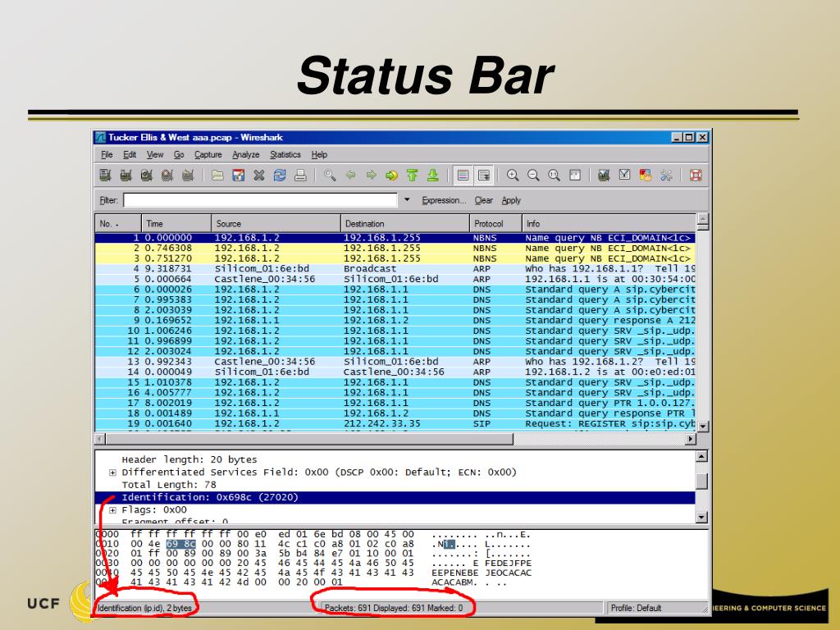Screen dimensions: 840x630
Task: Edit coloring rules icon
Action: pos(646,176)
